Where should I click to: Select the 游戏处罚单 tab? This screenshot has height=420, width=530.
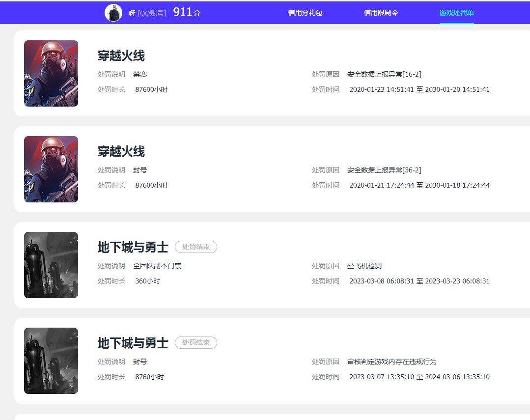[456, 13]
